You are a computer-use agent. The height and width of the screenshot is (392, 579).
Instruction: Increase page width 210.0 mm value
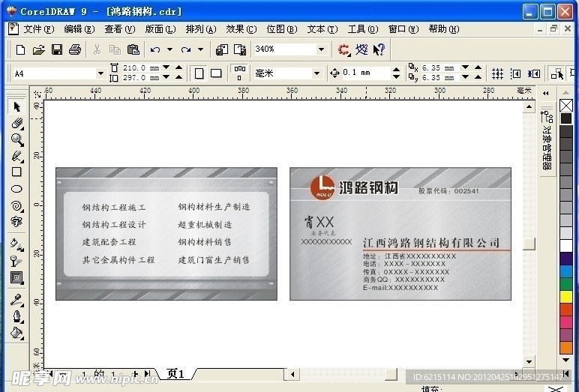click(x=178, y=67)
